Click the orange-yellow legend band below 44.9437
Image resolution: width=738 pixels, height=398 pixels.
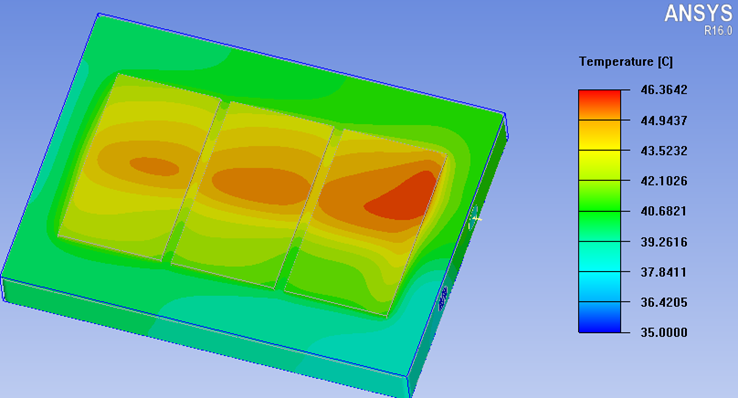(599, 135)
